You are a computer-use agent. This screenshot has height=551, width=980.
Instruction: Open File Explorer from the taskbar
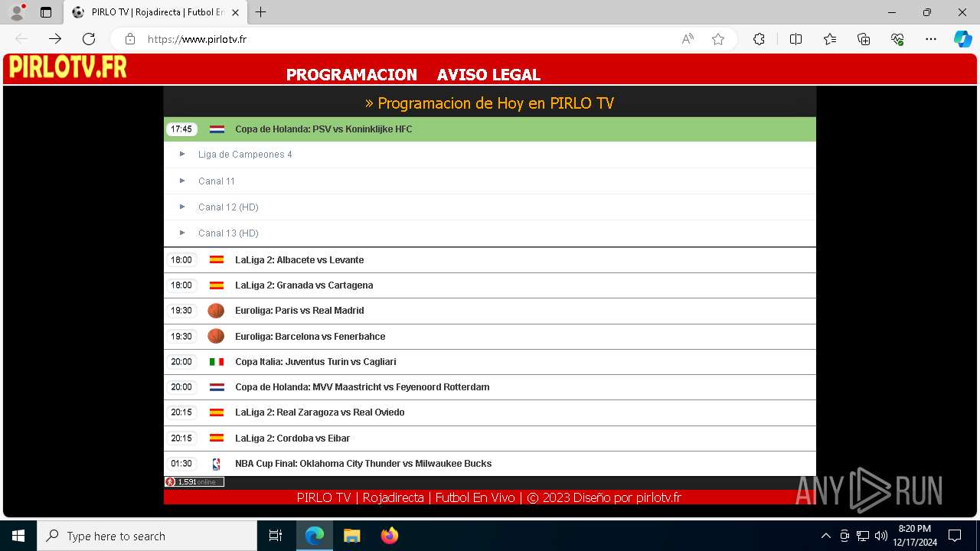pyautogui.click(x=352, y=536)
